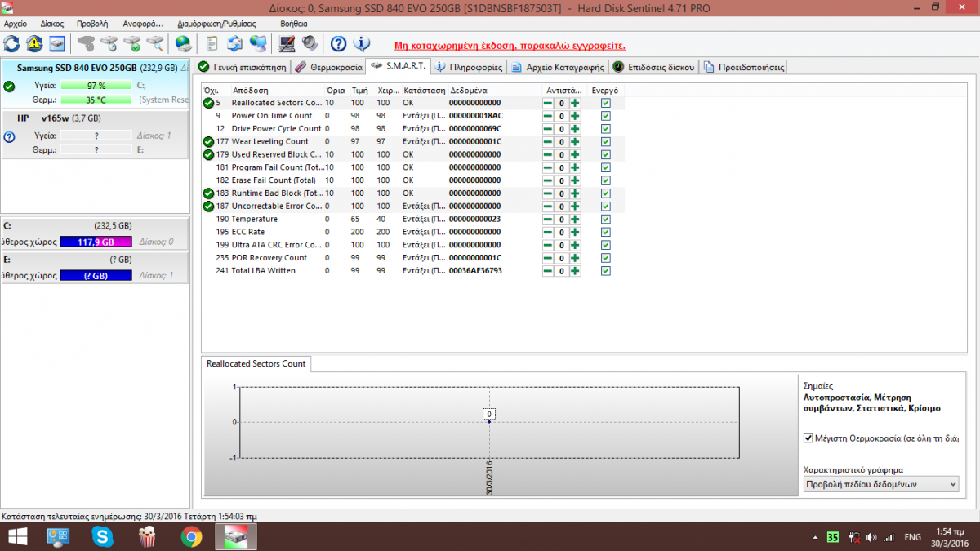The height and width of the screenshot is (551, 980).
Task: Click the Popcorn Time taskbar icon
Action: [x=147, y=537]
